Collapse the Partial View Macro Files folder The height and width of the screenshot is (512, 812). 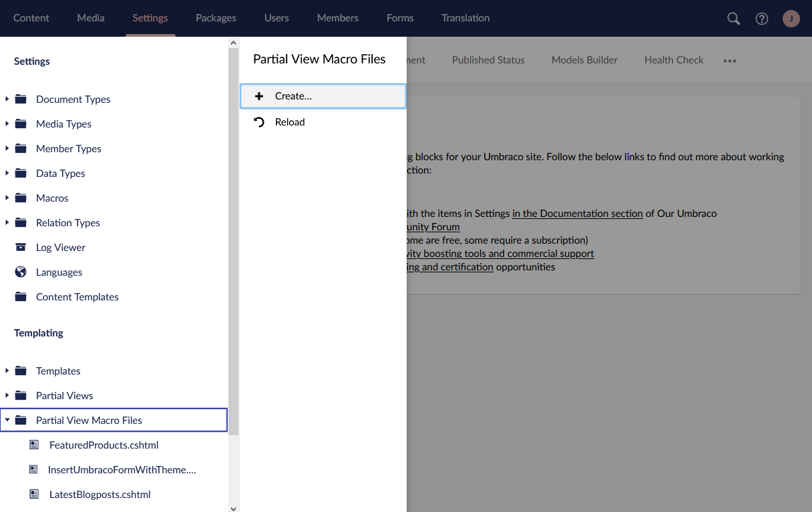[x=7, y=420]
